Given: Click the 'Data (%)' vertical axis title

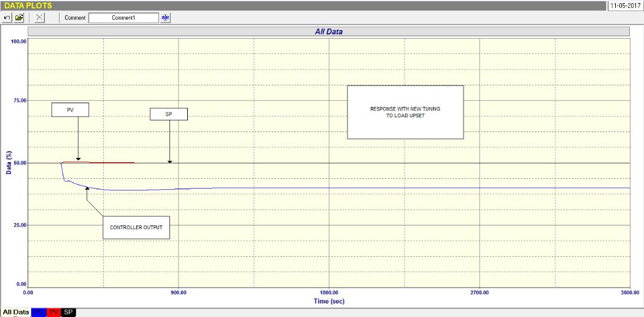Looking at the screenshot, I should (9, 162).
